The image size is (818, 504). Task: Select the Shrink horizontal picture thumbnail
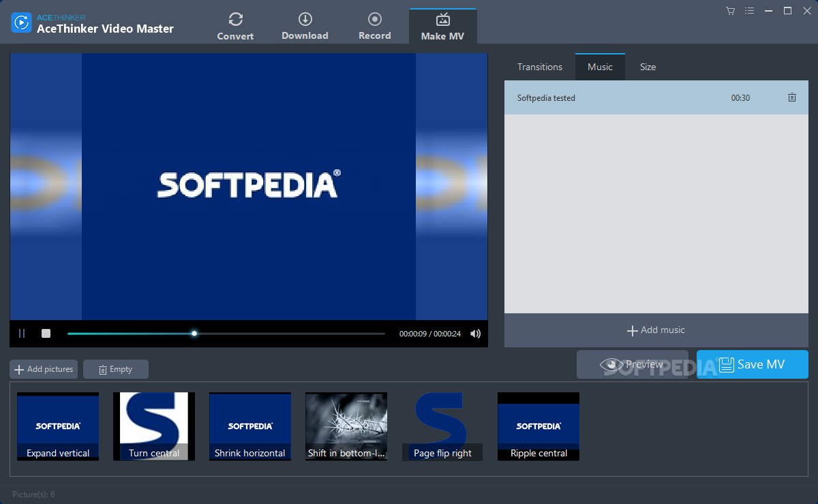250,426
